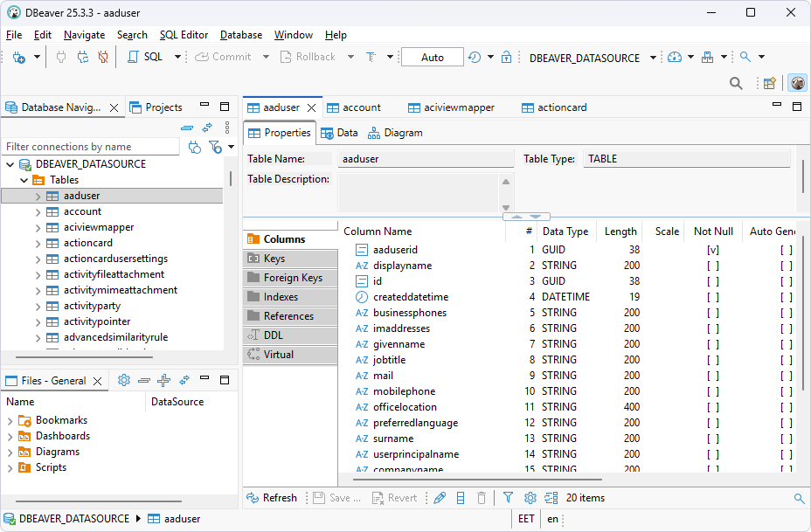
Task: Click the Auto commit mode button
Action: pyautogui.click(x=434, y=56)
